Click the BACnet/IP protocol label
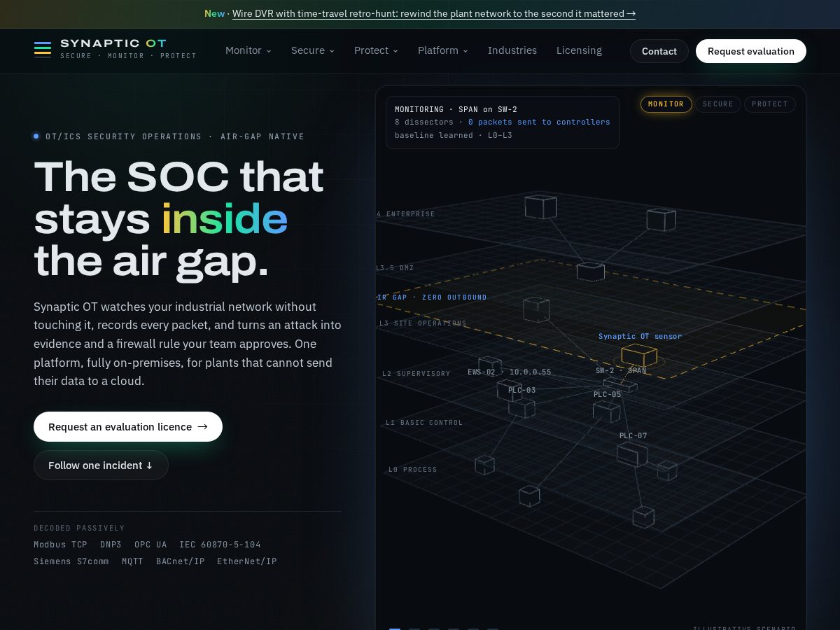The height and width of the screenshot is (630, 840). coord(181,561)
